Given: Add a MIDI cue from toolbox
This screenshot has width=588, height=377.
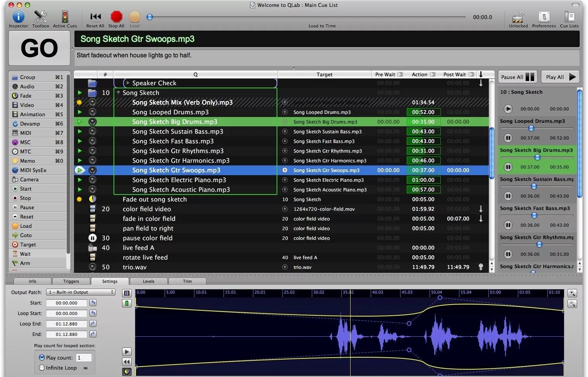Looking at the screenshot, I should (x=38, y=133).
